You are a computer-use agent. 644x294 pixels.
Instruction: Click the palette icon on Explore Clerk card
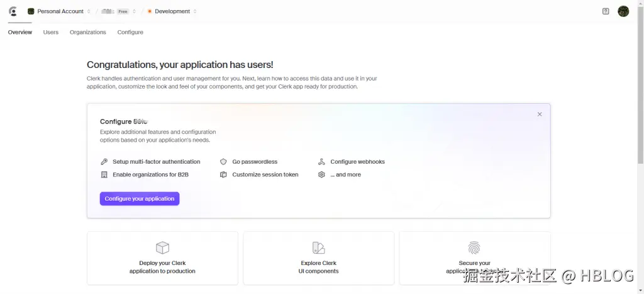pyautogui.click(x=318, y=247)
